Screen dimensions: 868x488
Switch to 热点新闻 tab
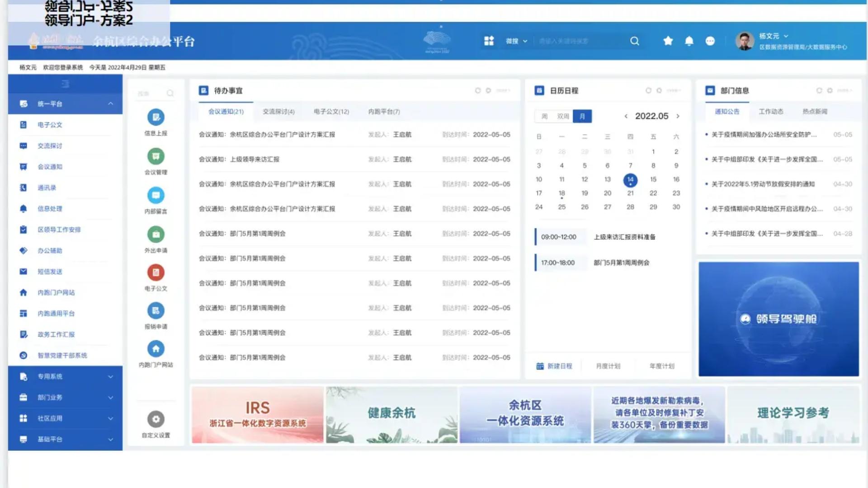(x=815, y=112)
